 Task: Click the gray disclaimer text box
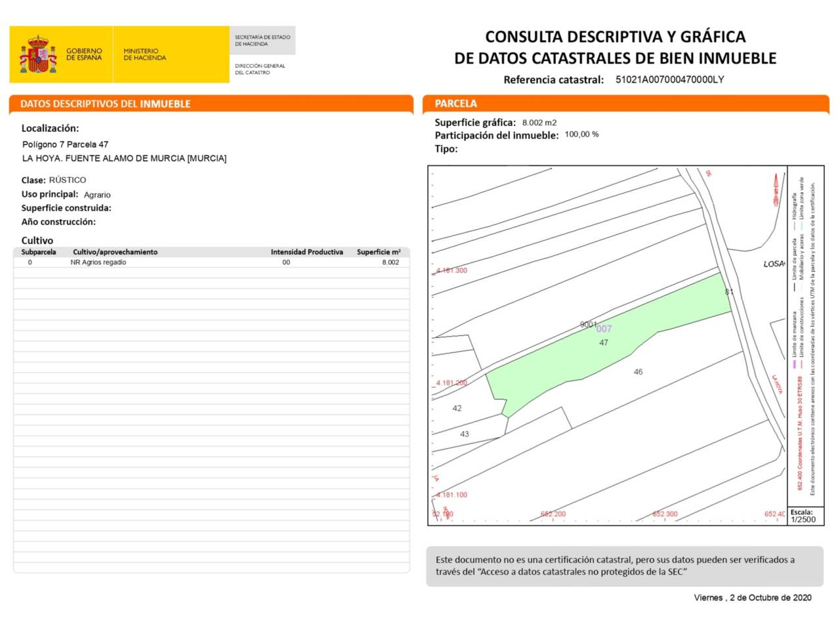(625, 566)
